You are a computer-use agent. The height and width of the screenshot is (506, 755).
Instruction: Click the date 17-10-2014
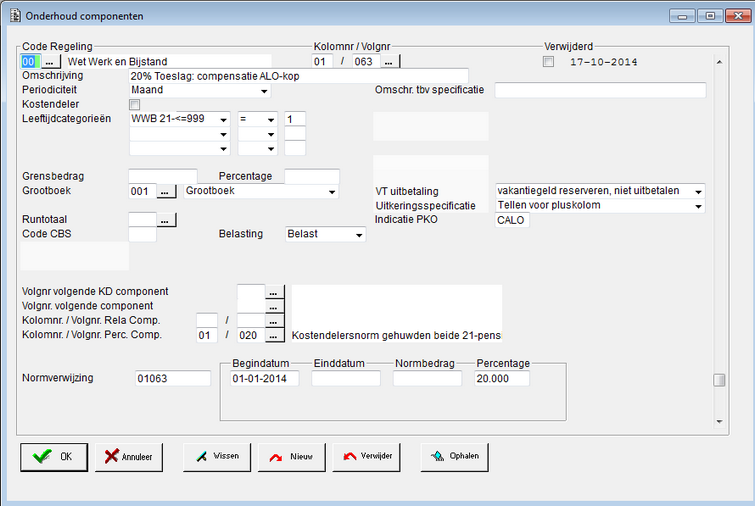click(x=604, y=62)
